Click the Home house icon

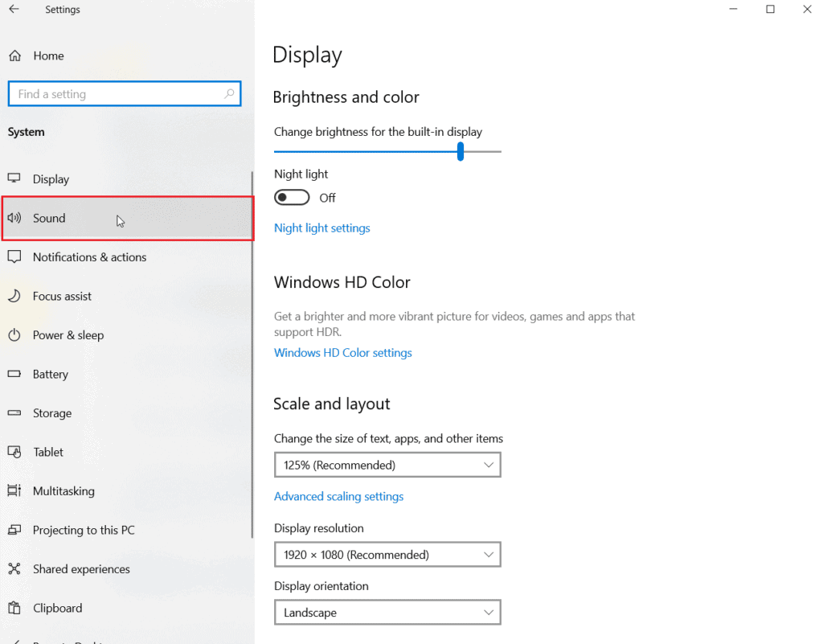[14, 55]
